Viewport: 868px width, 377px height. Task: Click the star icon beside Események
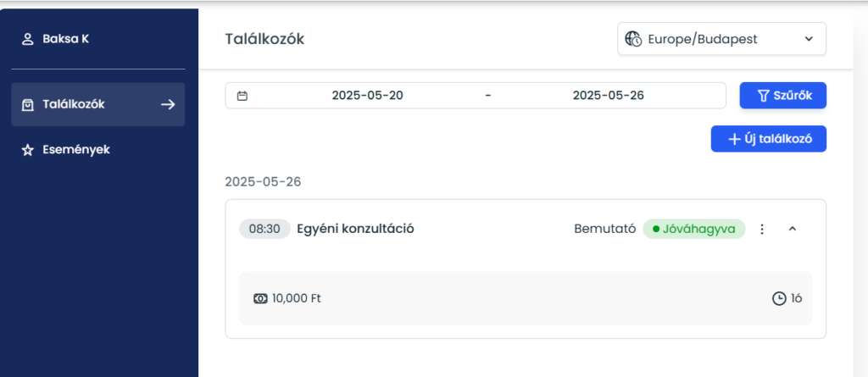tap(28, 150)
